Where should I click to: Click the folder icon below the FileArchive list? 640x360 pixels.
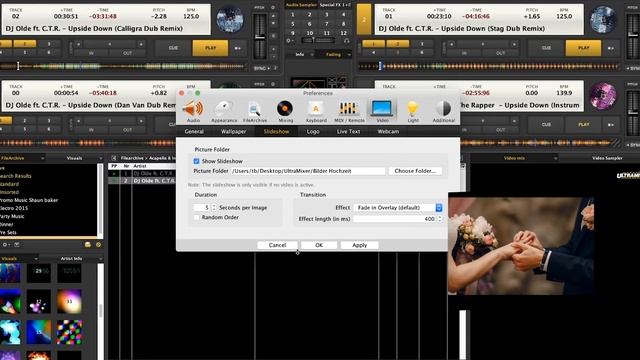[x=87, y=244]
